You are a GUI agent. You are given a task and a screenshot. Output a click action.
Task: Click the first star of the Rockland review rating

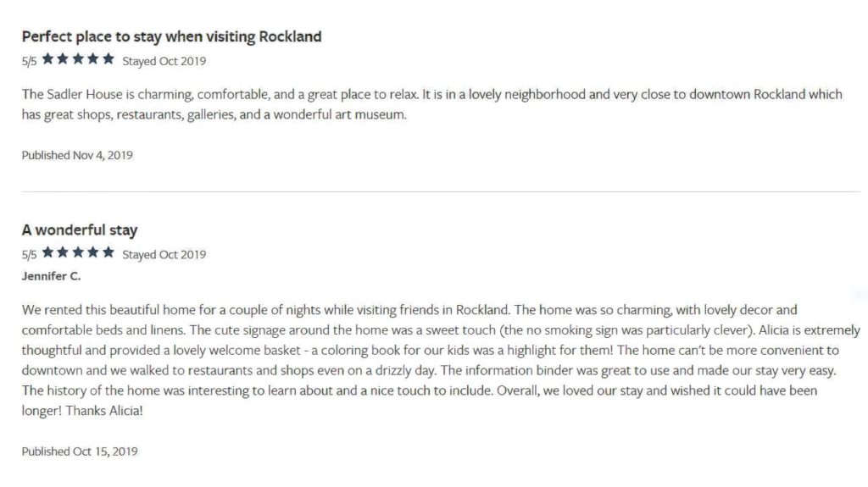click(x=48, y=58)
